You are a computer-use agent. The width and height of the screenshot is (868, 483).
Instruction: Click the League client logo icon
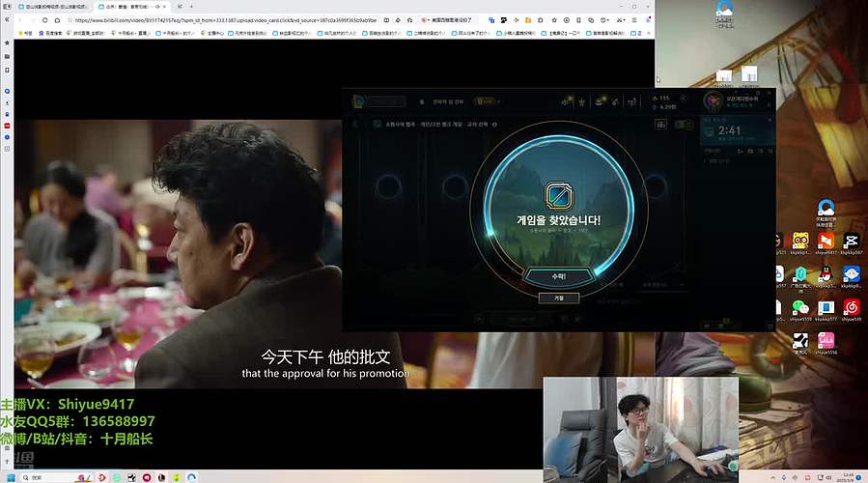[359, 101]
